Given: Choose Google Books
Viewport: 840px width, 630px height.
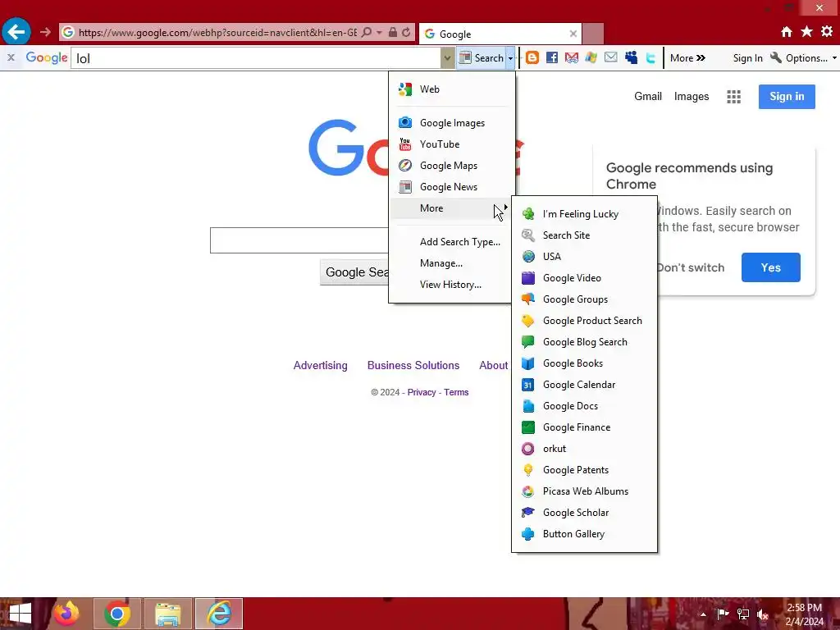Looking at the screenshot, I should tap(584, 363).
